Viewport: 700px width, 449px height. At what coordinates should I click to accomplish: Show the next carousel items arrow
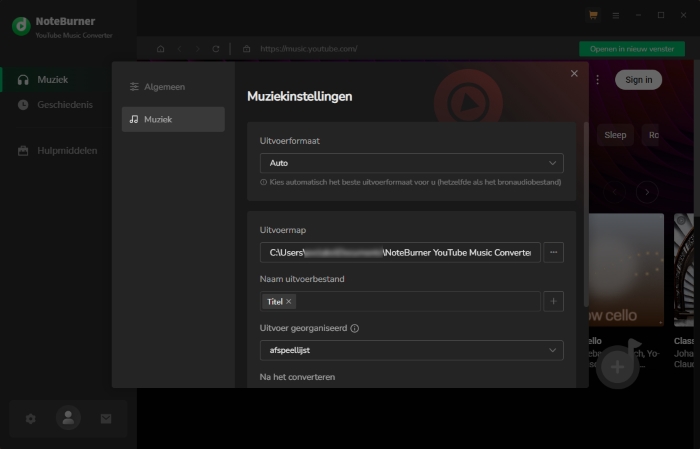point(647,192)
